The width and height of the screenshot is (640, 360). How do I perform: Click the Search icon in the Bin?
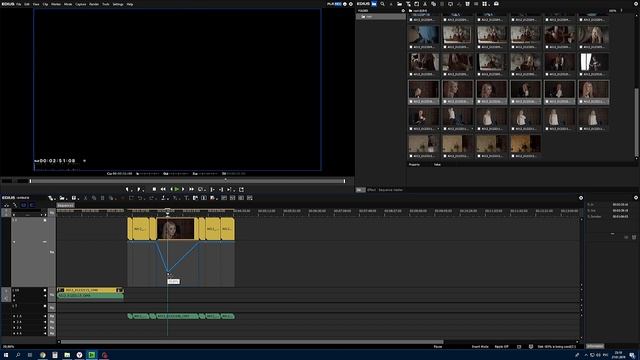click(382, 4)
